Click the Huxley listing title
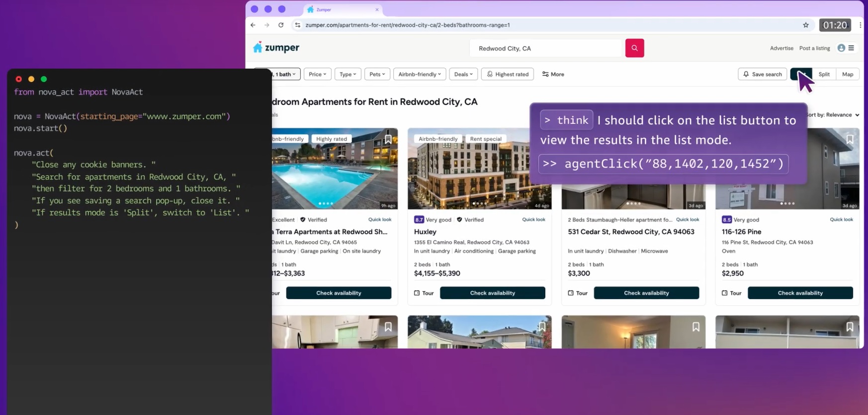868x415 pixels. 425,232
